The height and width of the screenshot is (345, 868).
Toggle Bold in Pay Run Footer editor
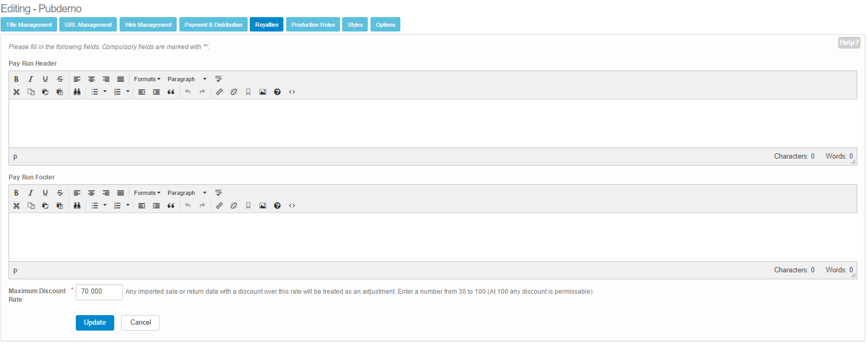pyautogui.click(x=17, y=193)
